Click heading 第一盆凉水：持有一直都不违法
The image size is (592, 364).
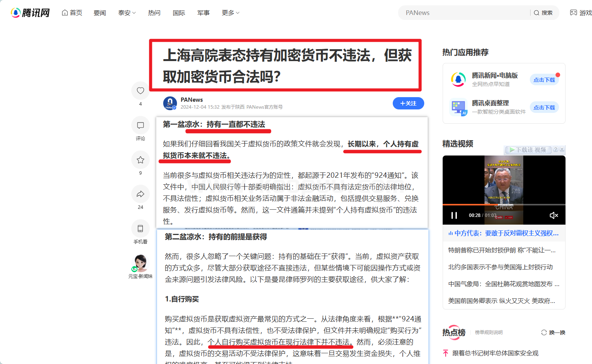click(214, 124)
